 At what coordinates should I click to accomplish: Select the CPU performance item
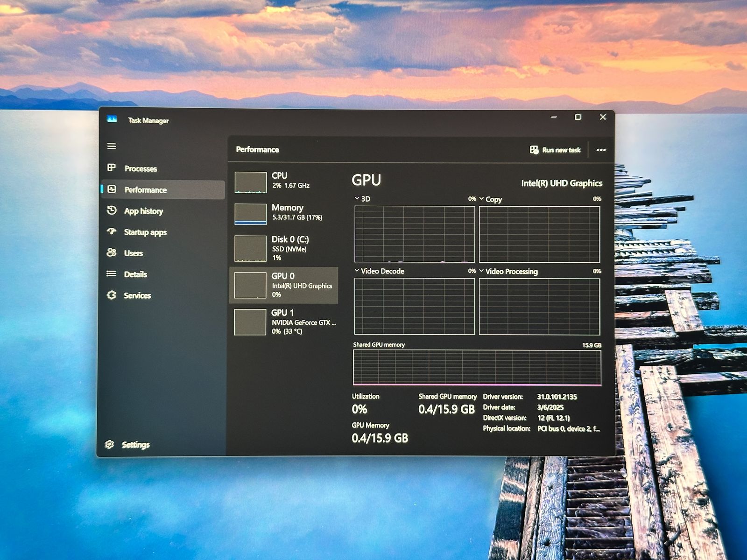(x=284, y=181)
